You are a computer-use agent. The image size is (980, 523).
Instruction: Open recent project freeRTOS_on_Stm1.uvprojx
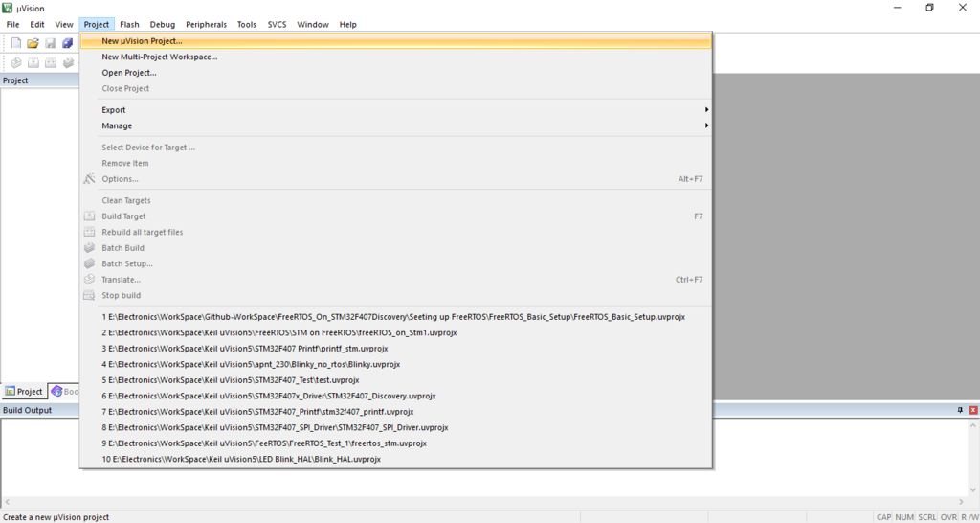[x=395, y=332]
